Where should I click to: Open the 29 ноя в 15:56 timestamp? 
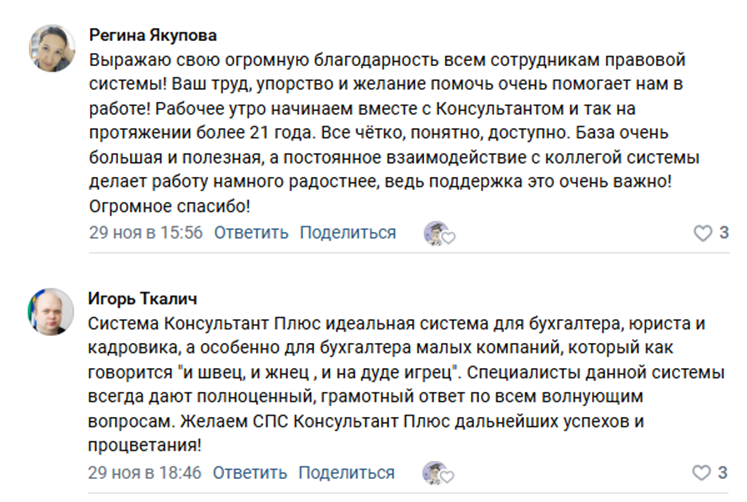(x=146, y=233)
